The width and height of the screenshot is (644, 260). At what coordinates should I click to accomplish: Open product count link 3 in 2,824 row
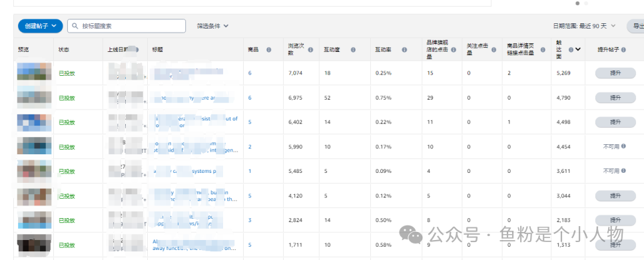click(250, 220)
